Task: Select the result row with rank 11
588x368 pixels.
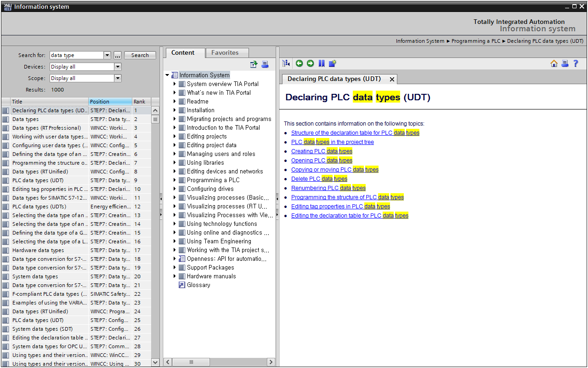Action: [x=76, y=198]
